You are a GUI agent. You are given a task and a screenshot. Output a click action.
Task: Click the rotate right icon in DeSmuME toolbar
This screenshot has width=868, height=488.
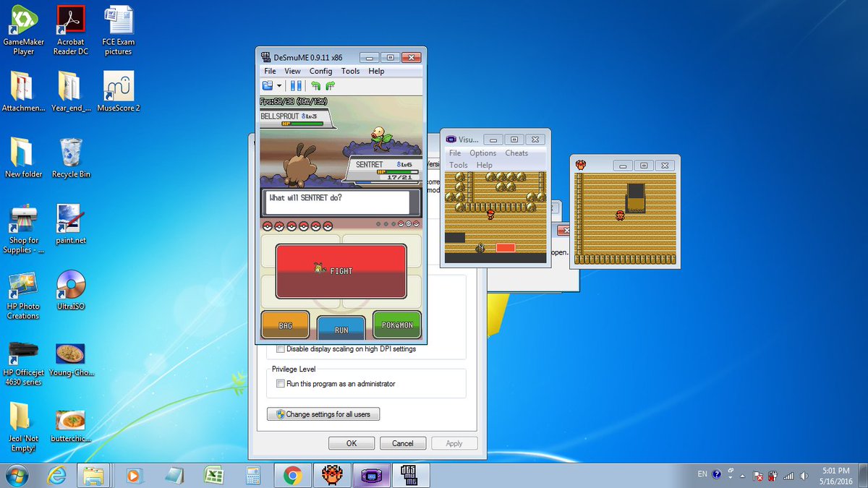coord(330,85)
